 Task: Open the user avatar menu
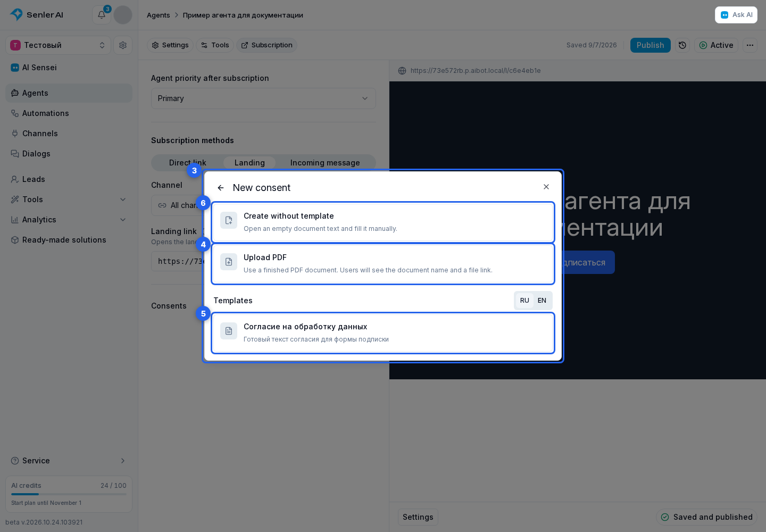pyautogui.click(x=123, y=15)
